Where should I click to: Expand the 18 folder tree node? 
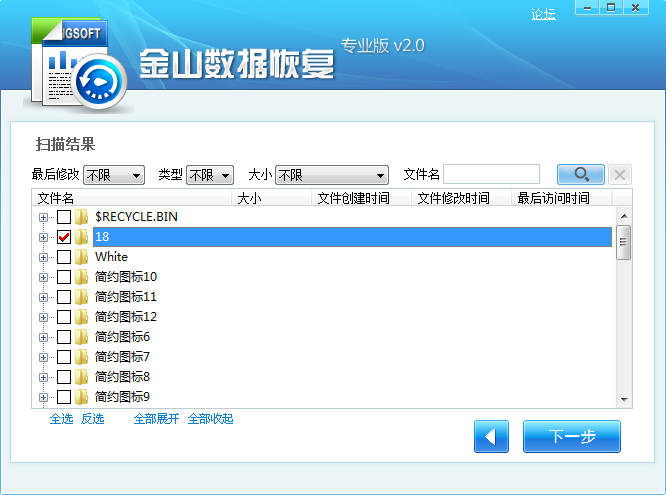pos(43,238)
